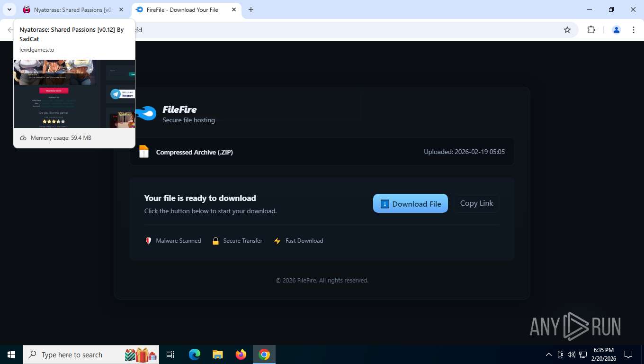The height and width of the screenshot is (364, 644).
Task: Restore down the Chrome window
Action: pyautogui.click(x=611, y=9)
